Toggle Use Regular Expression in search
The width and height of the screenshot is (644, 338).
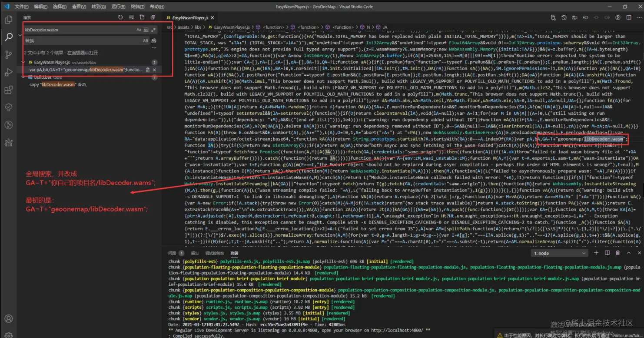coord(153,30)
